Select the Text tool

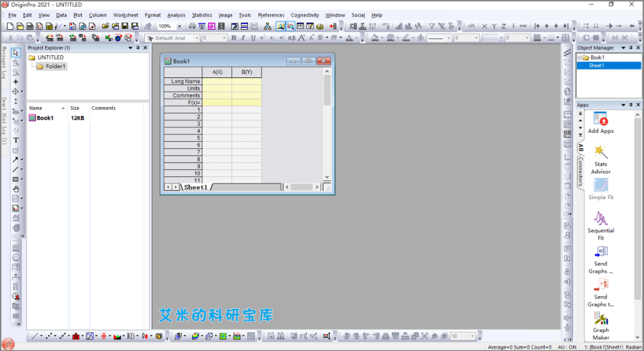pyautogui.click(x=16, y=141)
